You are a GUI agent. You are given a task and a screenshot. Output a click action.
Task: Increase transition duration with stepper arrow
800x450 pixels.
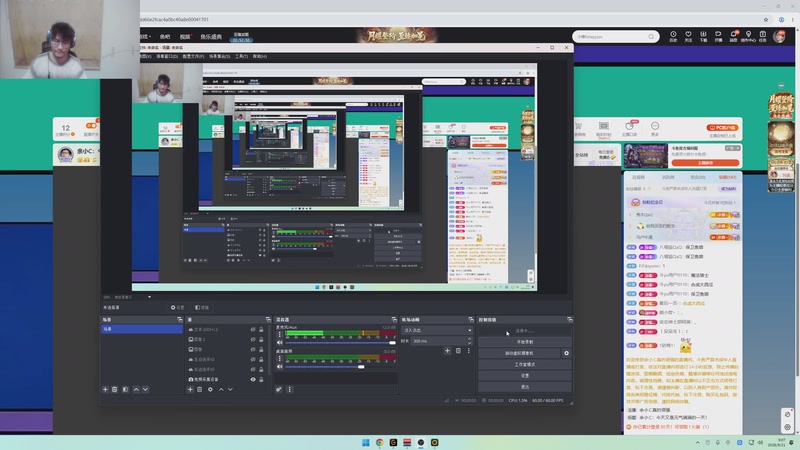tap(469, 339)
